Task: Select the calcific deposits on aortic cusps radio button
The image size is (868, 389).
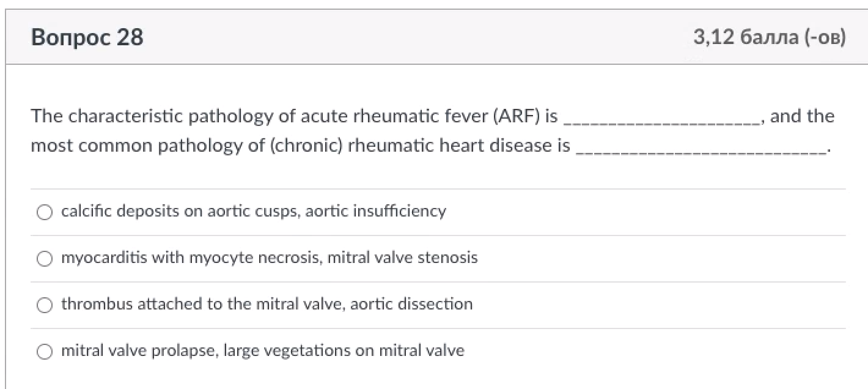Action: point(45,212)
